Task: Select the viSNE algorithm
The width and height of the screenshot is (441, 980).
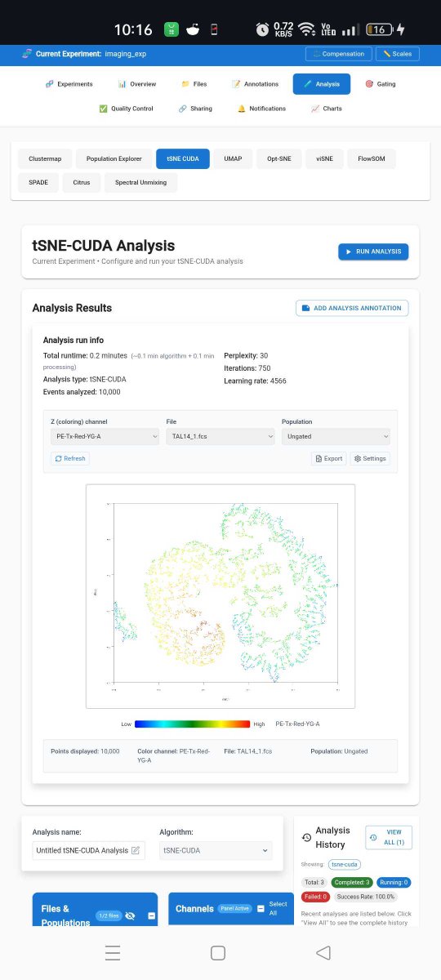Action: click(325, 159)
